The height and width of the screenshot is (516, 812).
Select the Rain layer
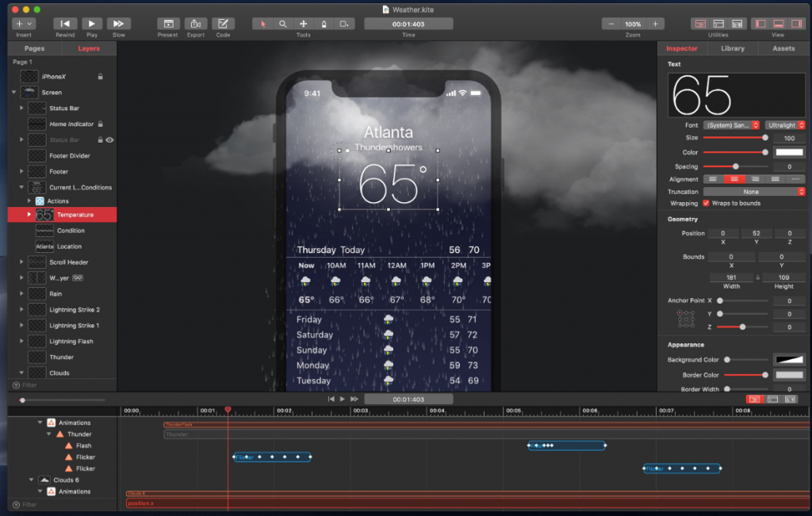tap(62, 294)
